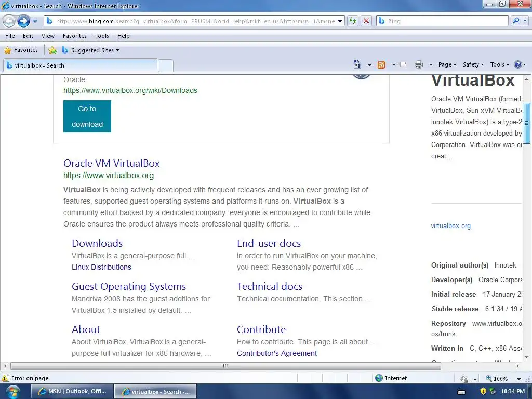This screenshot has height=399, width=532.
Task: Open the Contributor's Agreement link
Action: 277,353
